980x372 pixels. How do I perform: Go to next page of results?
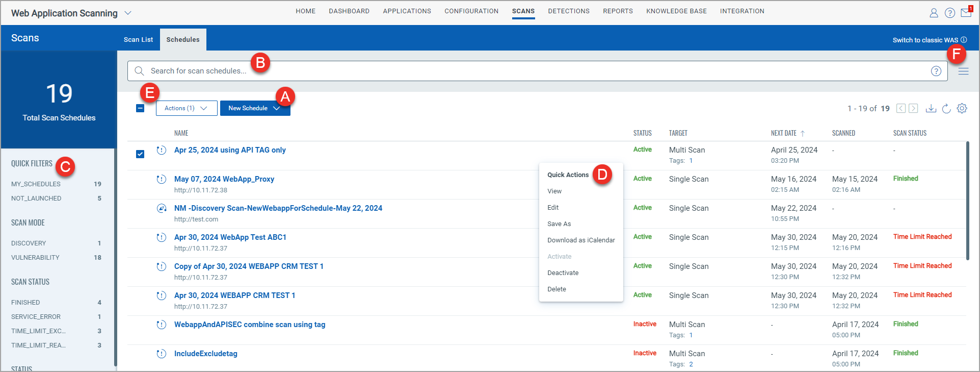pos(913,108)
